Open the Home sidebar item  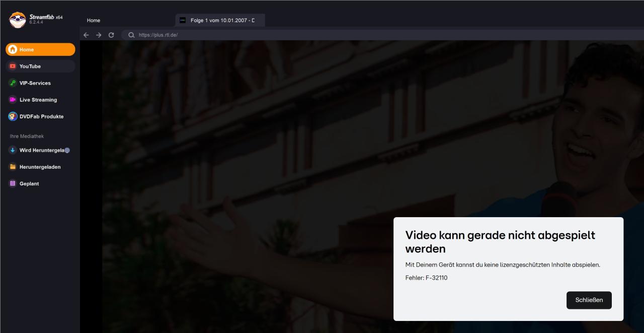[40, 49]
